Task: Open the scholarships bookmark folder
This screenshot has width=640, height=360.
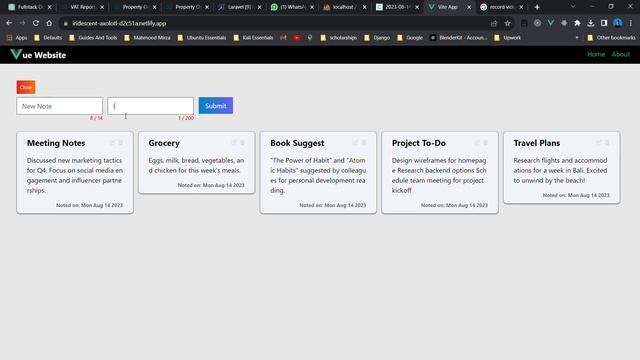Action: pyautogui.click(x=338, y=38)
